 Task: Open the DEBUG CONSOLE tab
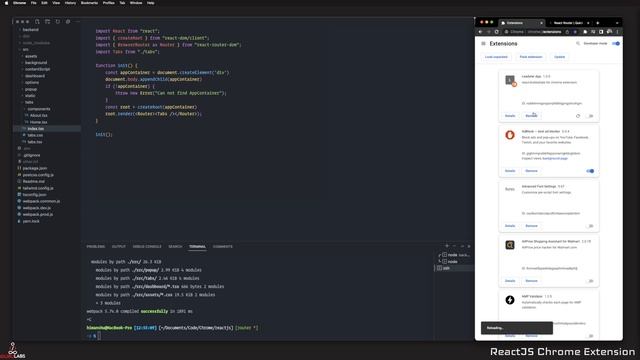tap(147, 247)
